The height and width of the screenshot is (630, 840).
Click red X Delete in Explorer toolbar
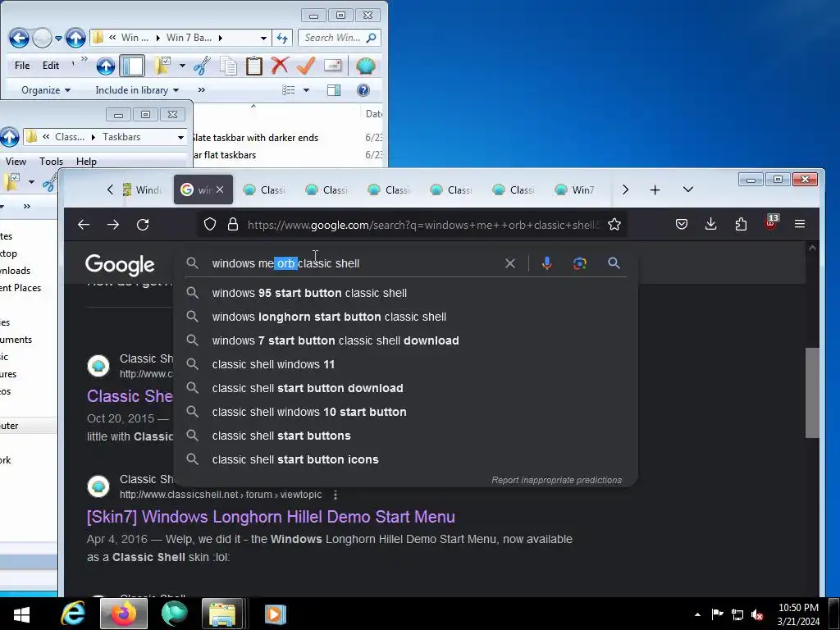pyautogui.click(x=280, y=66)
